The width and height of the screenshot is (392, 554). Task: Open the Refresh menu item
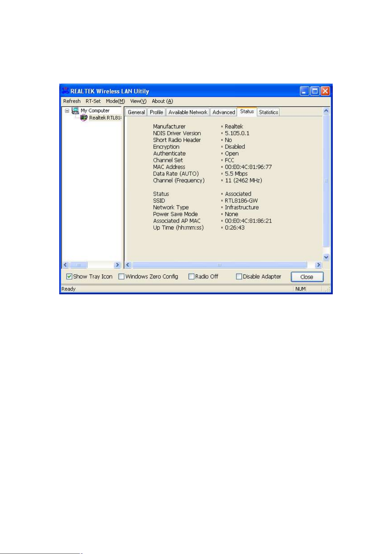[x=72, y=101]
